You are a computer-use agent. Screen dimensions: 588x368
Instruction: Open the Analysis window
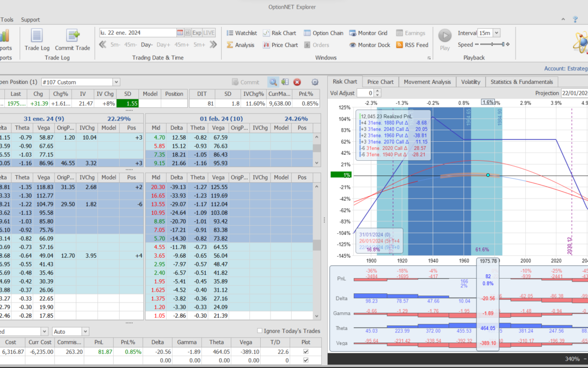[x=240, y=45]
